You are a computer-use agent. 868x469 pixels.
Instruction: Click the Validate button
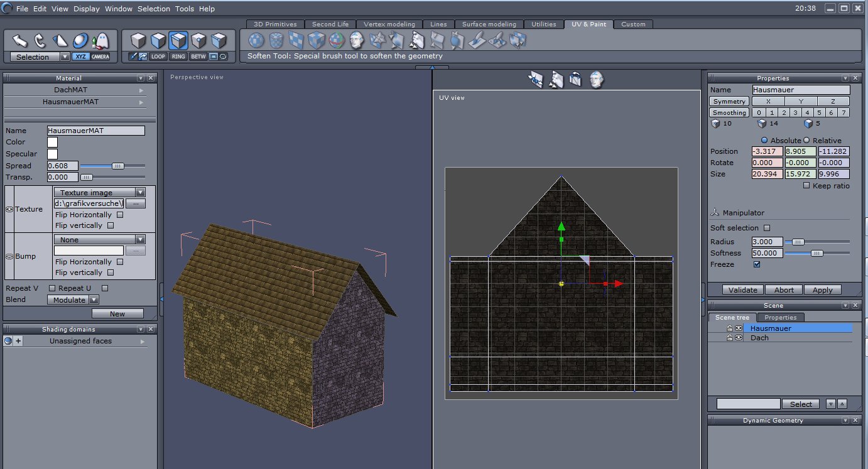(x=743, y=290)
